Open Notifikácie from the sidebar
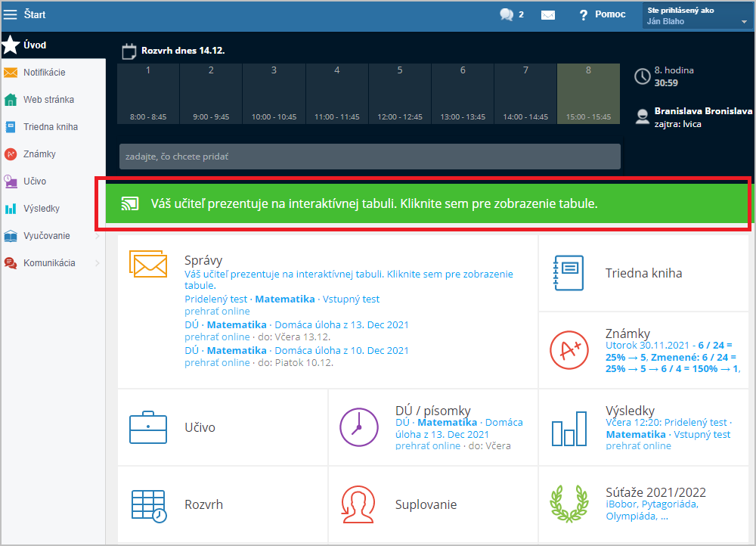Viewport: 756px width, 546px height. click(x=44, y=73)
